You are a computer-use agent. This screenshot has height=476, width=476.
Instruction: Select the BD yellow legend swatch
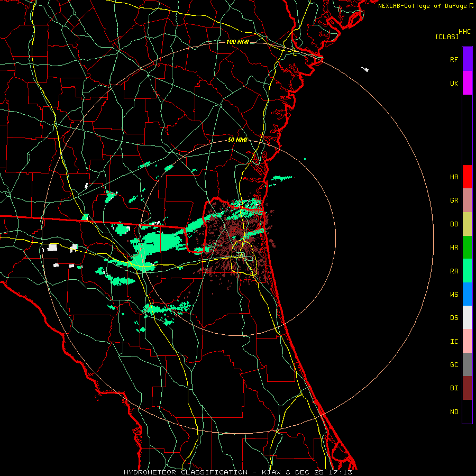pyautogui.click(x=467, y=224)
